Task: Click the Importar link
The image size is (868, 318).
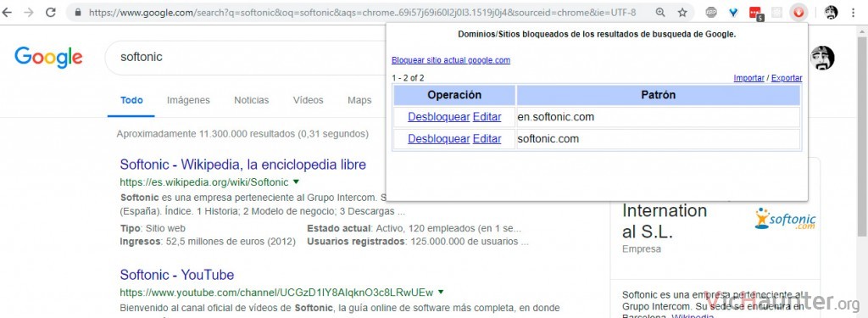Action: pyautogui.click(x=749, y=78)
